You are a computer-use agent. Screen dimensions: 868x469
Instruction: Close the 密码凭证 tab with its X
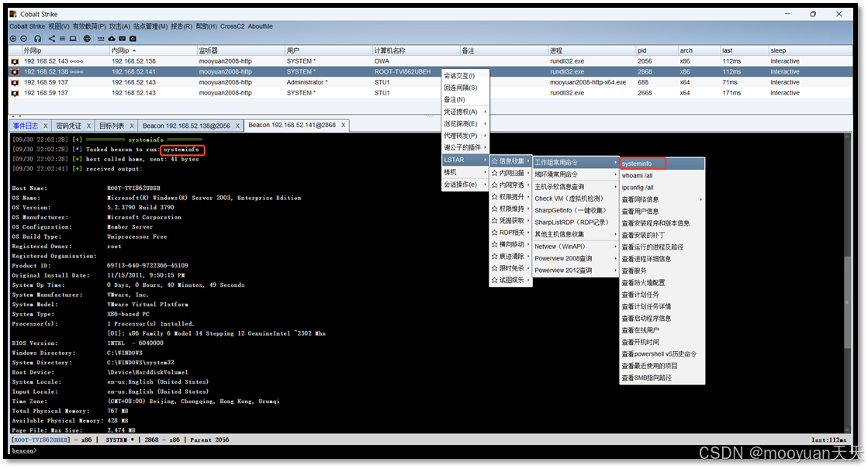[x=88, y=126]
